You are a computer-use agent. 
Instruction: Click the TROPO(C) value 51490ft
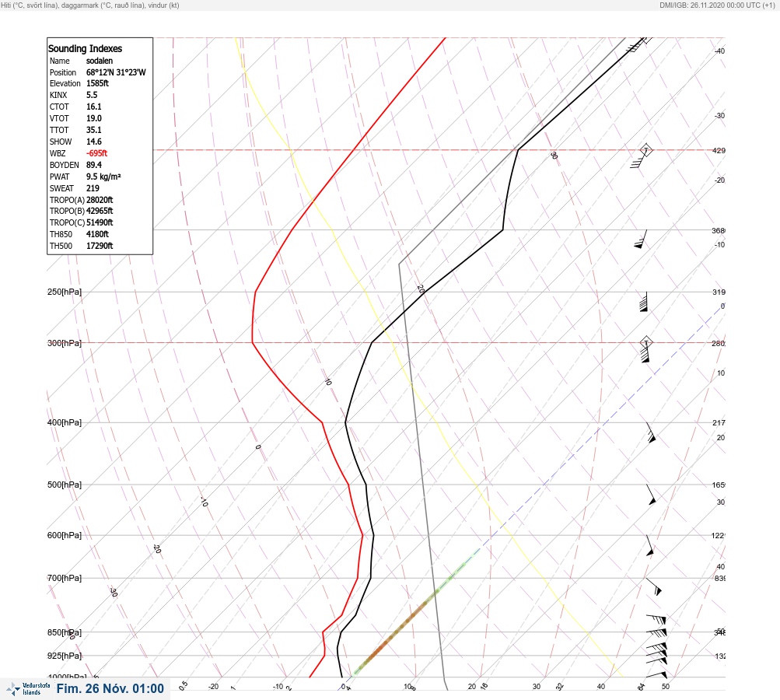point(100,222)
